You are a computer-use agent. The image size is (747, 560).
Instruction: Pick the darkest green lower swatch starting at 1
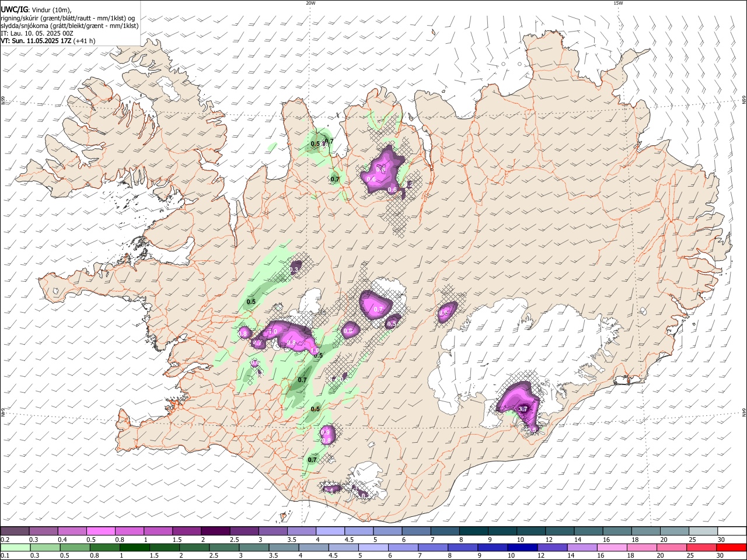pos(134,547)
